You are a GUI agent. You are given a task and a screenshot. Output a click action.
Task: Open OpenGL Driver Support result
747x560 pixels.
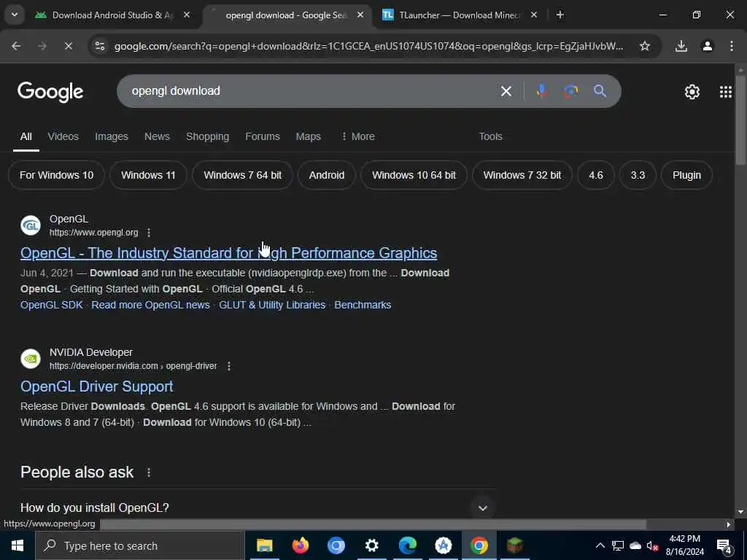tap(97, 386)
